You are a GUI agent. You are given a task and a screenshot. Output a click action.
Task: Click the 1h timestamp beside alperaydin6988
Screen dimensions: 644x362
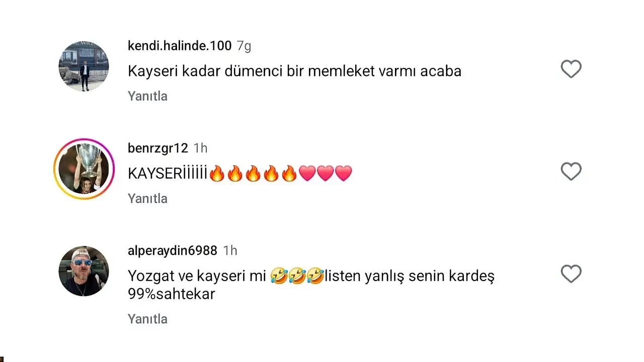point(230,250)
